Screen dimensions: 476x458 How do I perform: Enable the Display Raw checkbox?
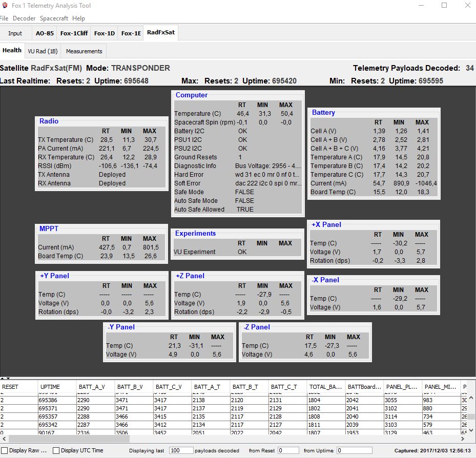pos(5,450)
